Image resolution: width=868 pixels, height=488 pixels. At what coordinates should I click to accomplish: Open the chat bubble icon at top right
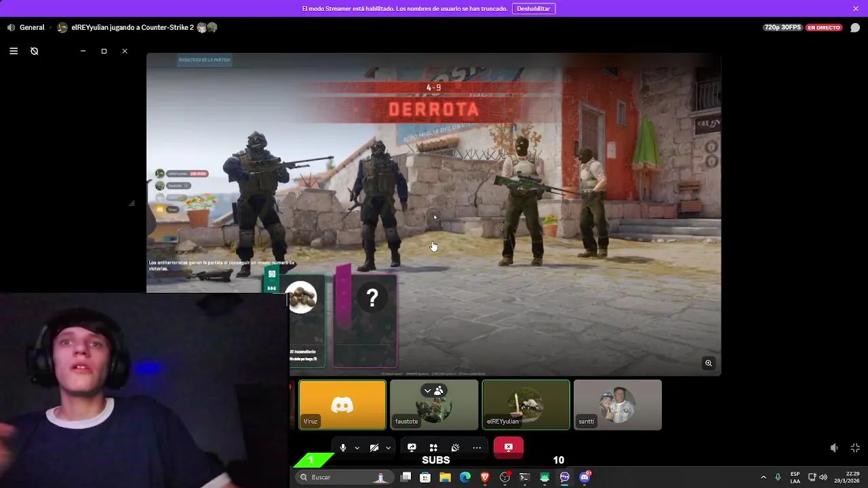[855, 28]
